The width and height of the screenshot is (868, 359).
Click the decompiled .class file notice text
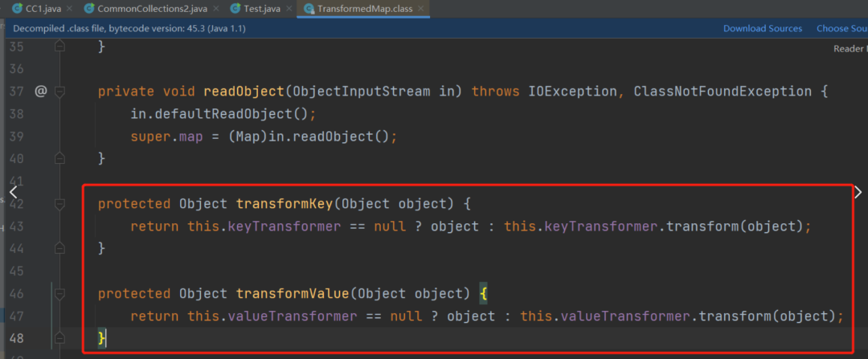click(129, 28)
